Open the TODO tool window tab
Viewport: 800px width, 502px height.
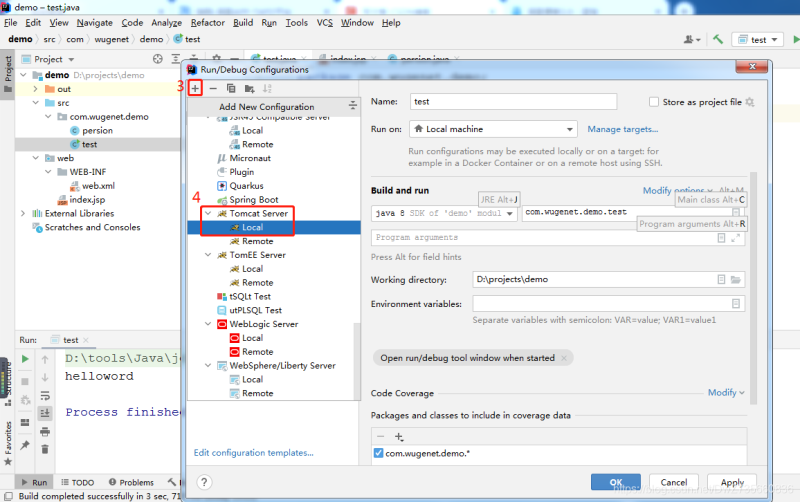pyautogui.click(x=78, y=482)
